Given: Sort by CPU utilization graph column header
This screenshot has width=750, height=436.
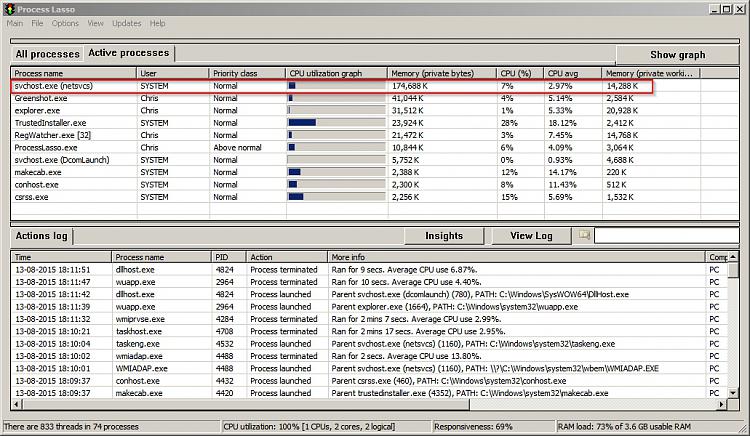Looking at the screenshot, I should (x=337, y=73).
